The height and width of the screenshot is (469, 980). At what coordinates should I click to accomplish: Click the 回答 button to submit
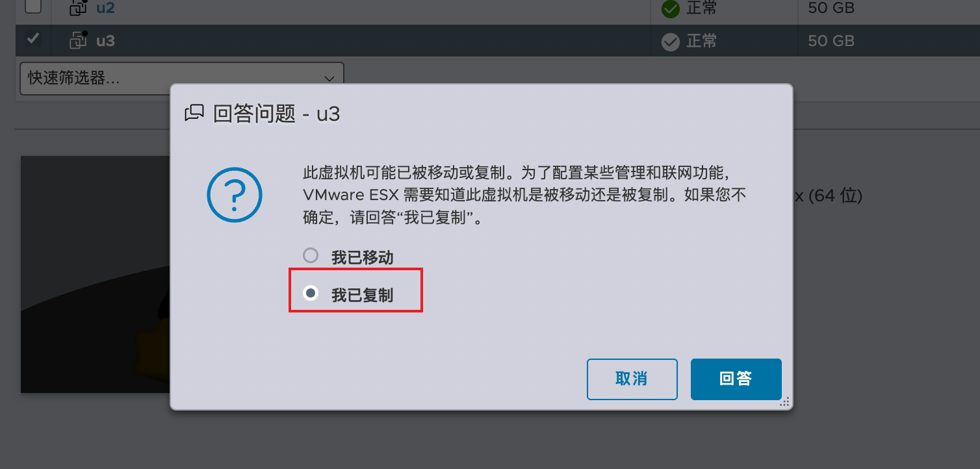736,379
